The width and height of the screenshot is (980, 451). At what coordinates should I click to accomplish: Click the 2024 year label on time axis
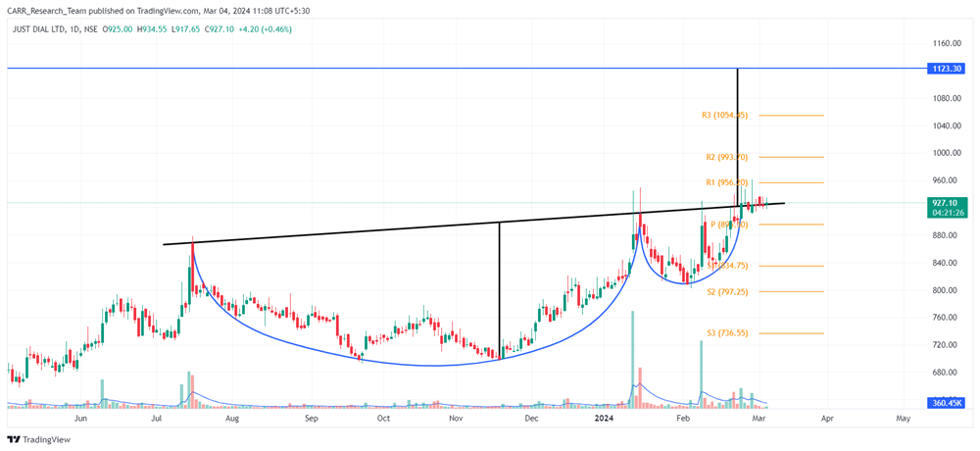pyautogui.click(x=605, y=418)
